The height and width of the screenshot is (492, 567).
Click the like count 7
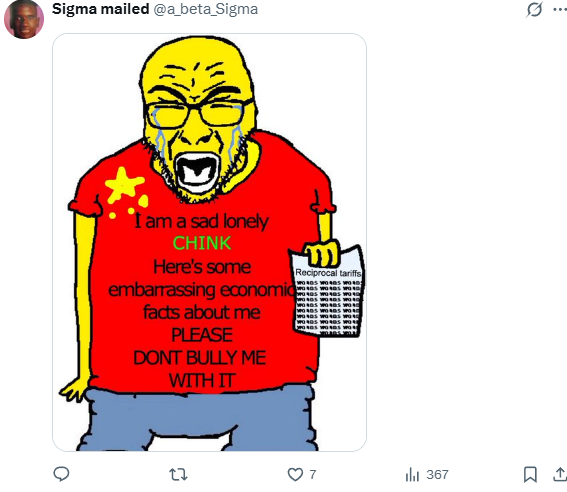(x=313, y=474)
